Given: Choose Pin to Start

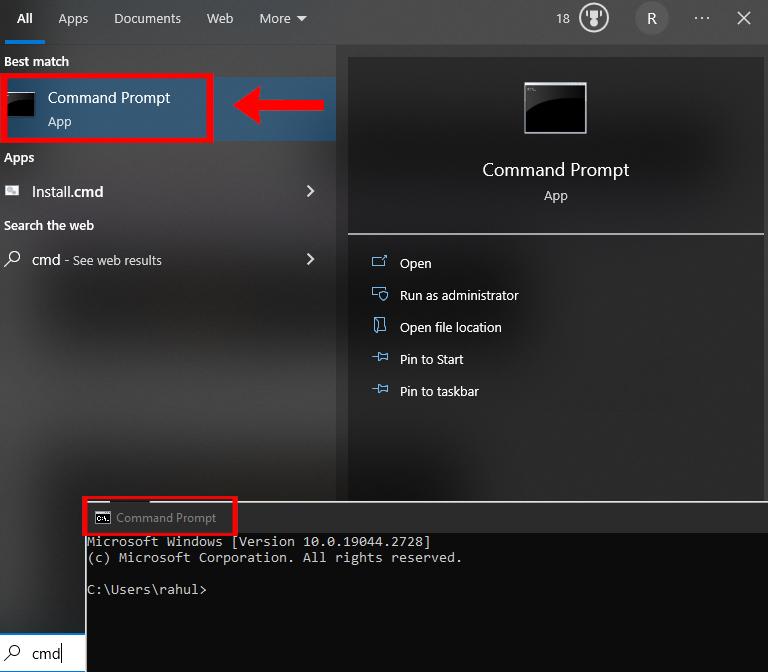Looking at the screenshot, I should [432, 360].
